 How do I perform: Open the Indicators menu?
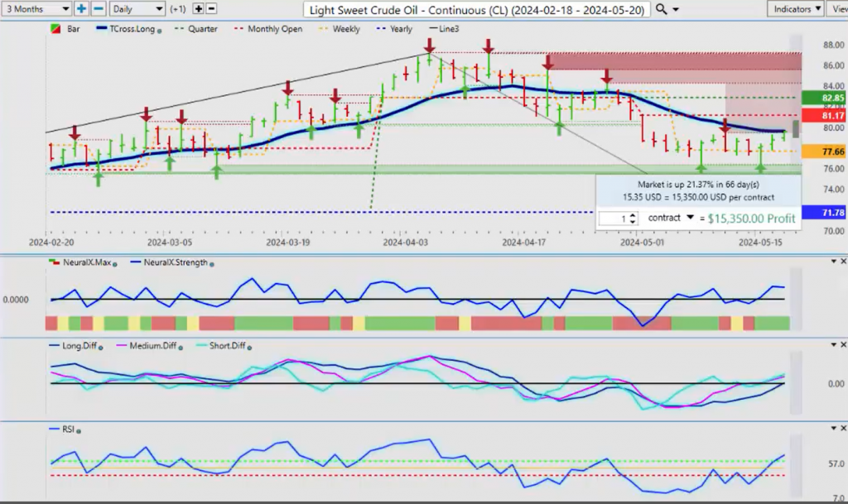(793, 8)
